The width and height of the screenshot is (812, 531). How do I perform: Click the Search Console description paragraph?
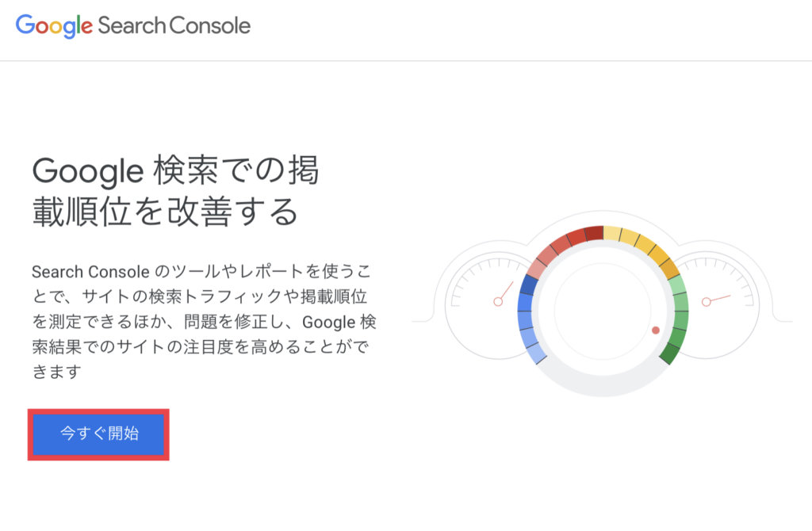pos(201,321)
